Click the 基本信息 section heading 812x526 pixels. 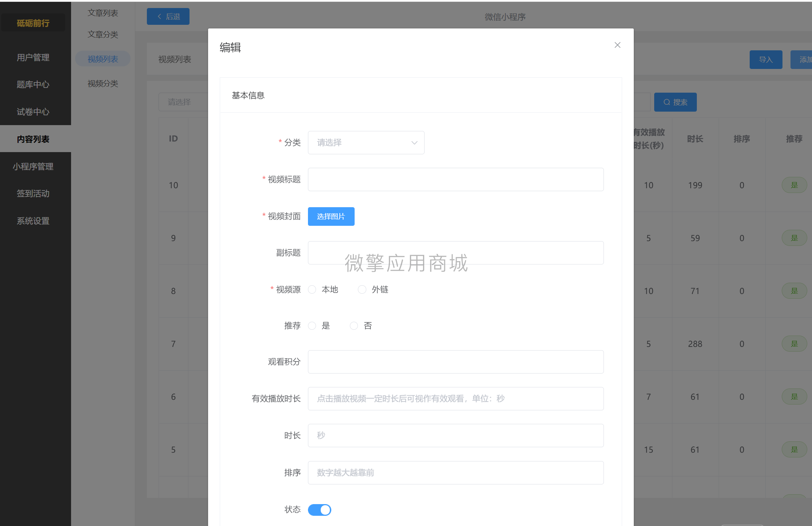[x=248, y=96]
